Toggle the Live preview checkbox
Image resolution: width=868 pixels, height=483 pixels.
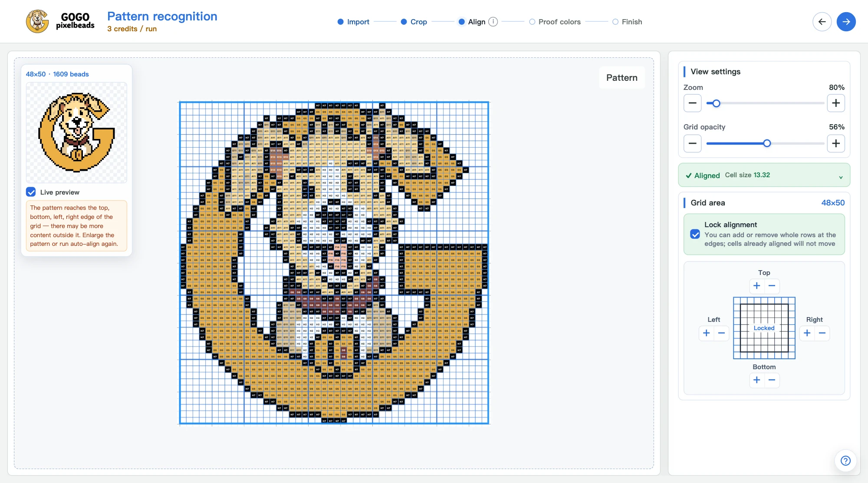click(31, 192)
